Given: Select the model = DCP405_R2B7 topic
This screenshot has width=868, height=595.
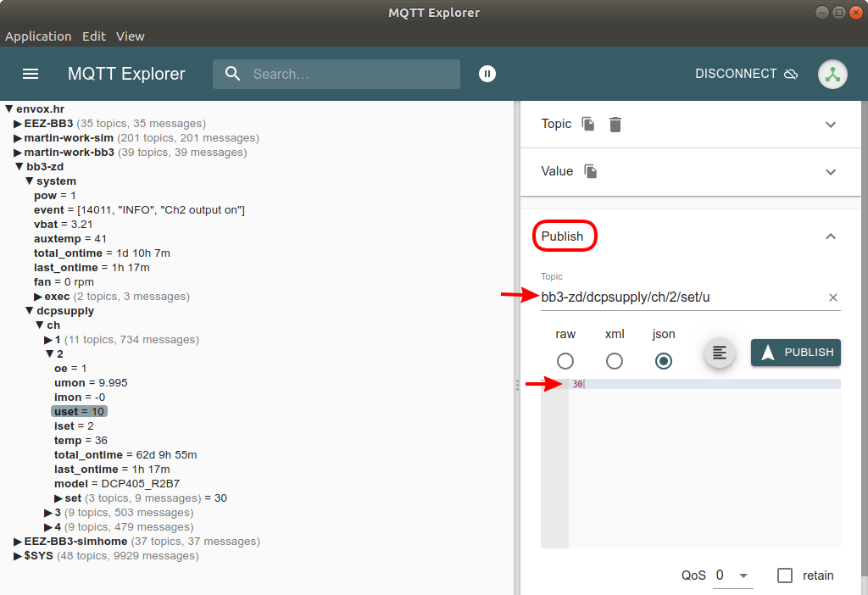Looking at the screenshot, I should pyautogui.click(x=117, y=484).
